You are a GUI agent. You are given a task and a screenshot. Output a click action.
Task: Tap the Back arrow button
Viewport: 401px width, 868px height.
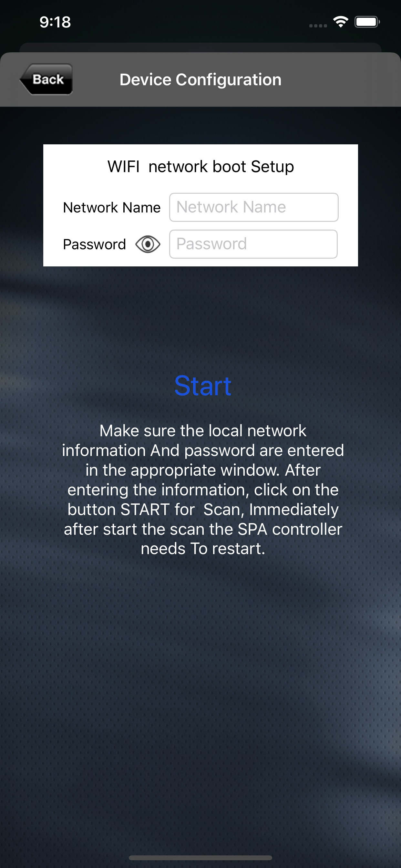(x=46, y=79)
